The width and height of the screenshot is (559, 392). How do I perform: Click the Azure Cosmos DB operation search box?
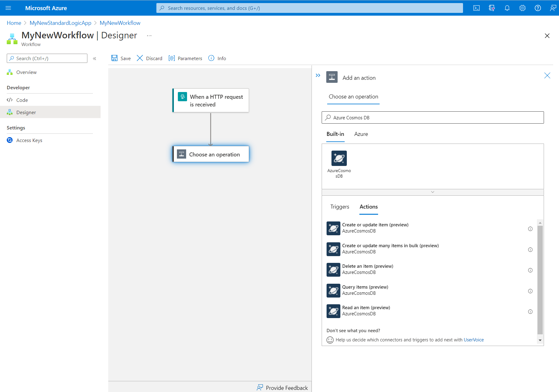(433, 117)
